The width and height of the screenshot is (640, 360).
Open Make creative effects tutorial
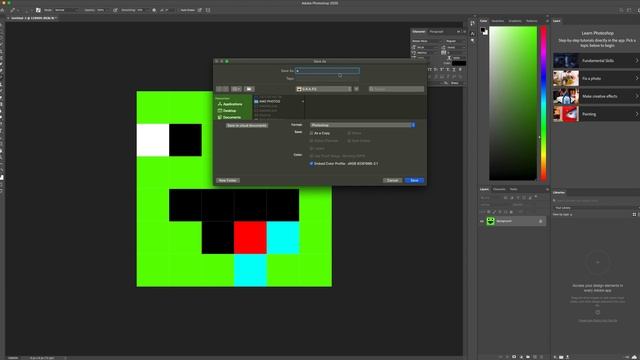pos(596,96)
